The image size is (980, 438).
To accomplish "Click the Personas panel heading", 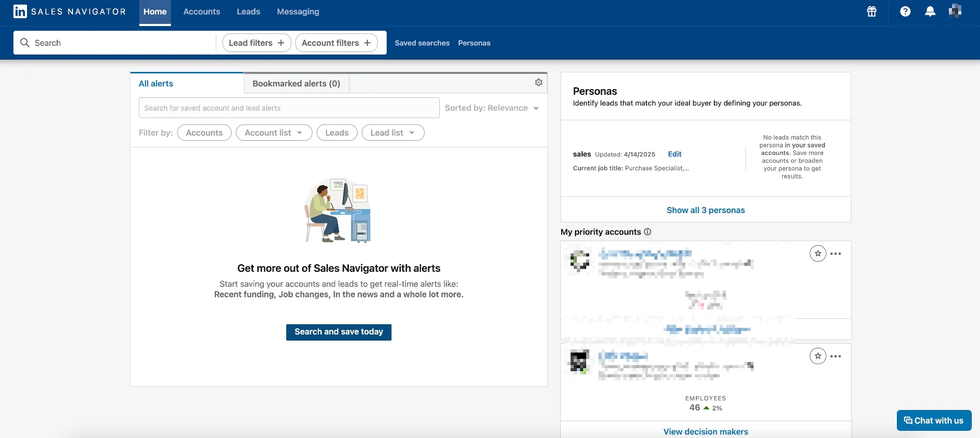I will tap(595, 91).
